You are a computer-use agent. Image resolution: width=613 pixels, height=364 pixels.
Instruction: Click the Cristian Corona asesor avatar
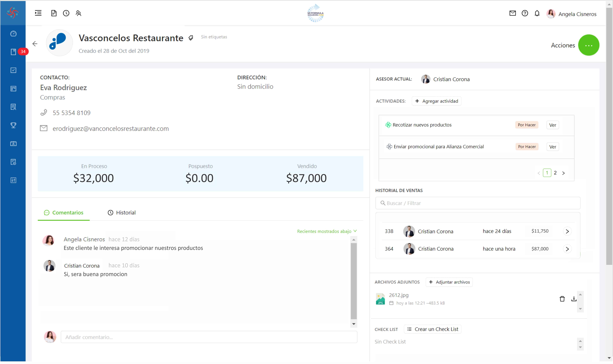point(425,79)
